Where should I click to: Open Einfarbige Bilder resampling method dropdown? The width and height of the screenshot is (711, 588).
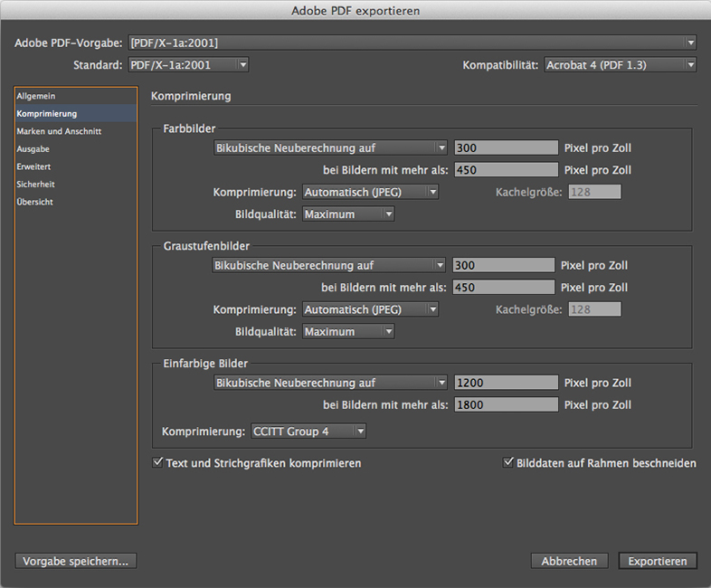pos(330,383)
